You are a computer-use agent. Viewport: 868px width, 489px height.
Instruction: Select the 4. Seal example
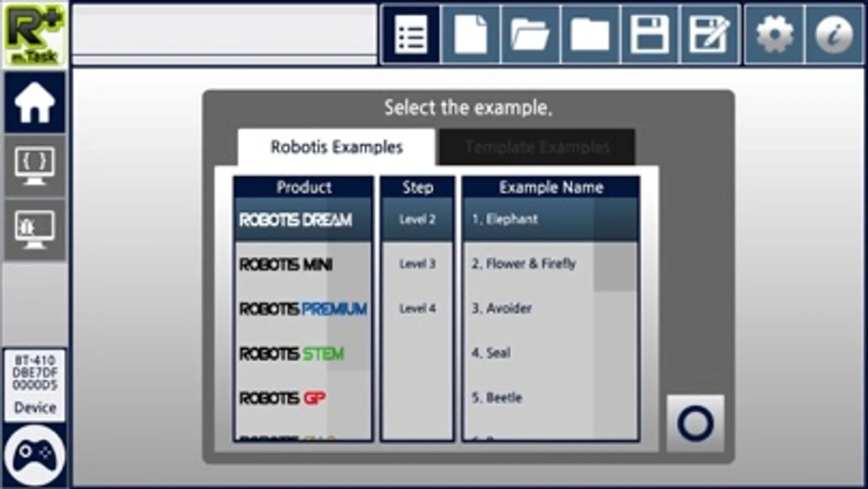pyautogui.click(x=550, y=353)
